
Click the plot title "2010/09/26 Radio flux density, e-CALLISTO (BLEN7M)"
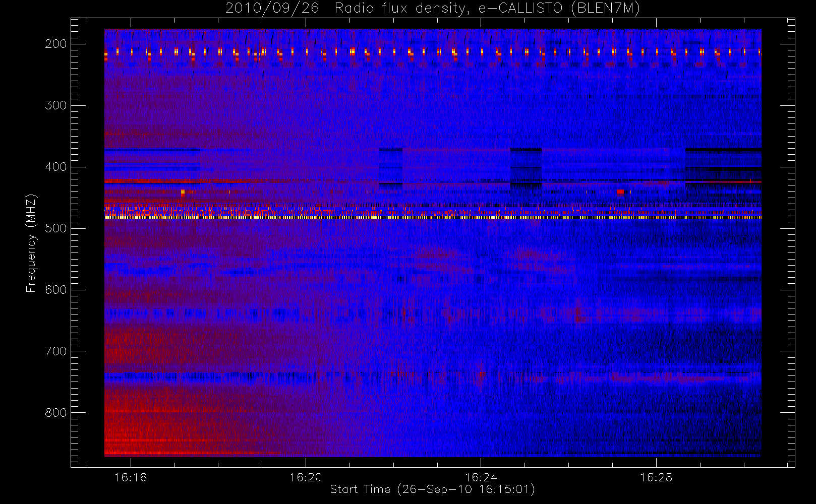433,9
